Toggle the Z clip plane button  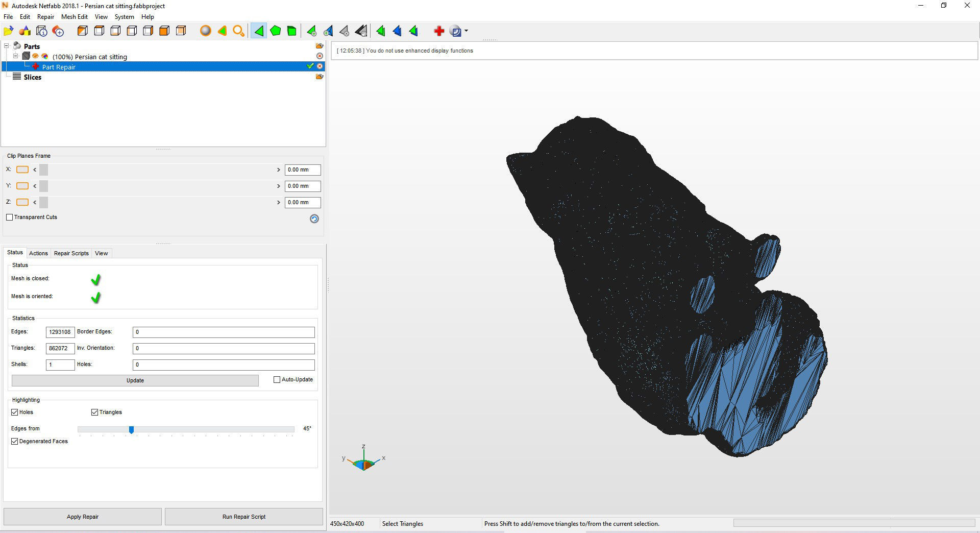click(22, 202)
